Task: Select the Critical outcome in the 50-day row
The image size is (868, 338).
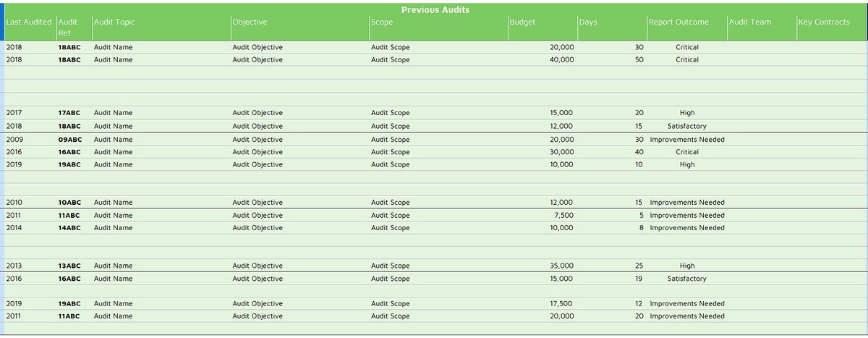Action: [687, 59]
